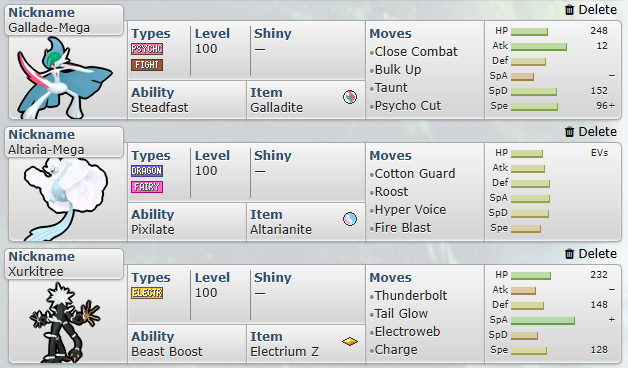Open the Beast Boost ability selector

point(187,344)
